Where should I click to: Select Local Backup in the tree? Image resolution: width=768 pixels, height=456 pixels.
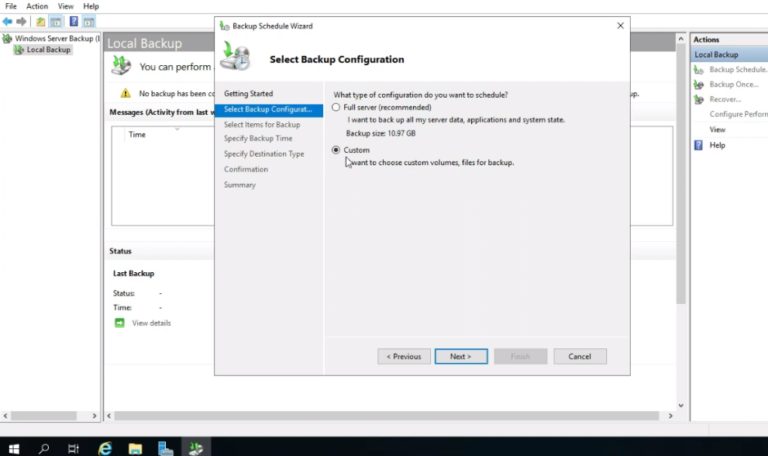[48, 50]
